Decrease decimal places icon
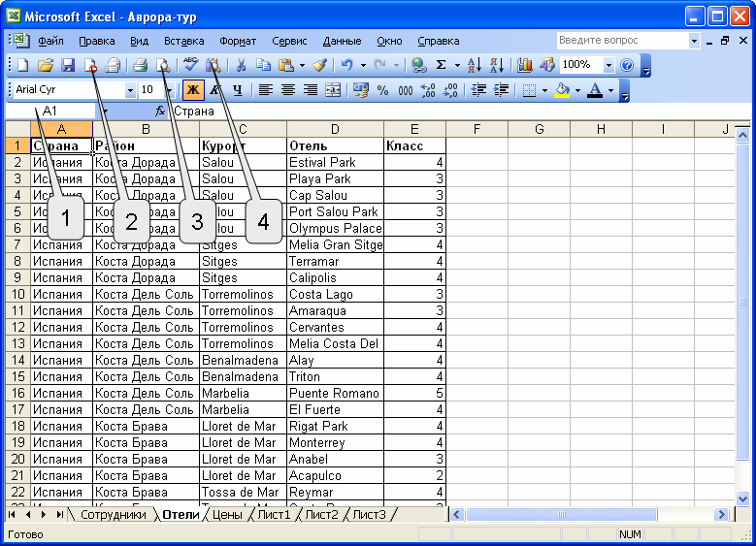The width and height of the screenshot is (756, 546). click(x=450, y=89)
